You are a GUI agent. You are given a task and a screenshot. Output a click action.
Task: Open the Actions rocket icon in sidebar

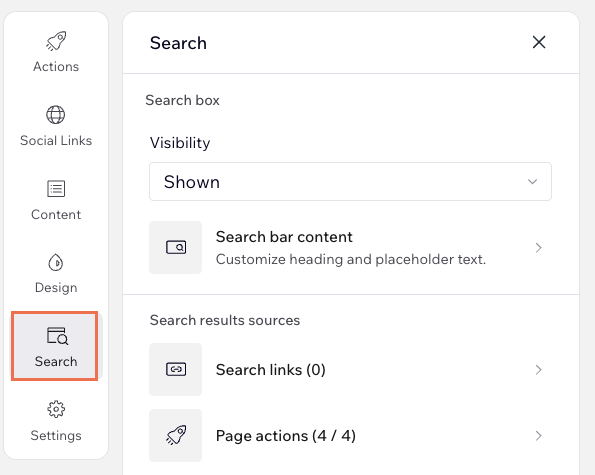(56, 41)
